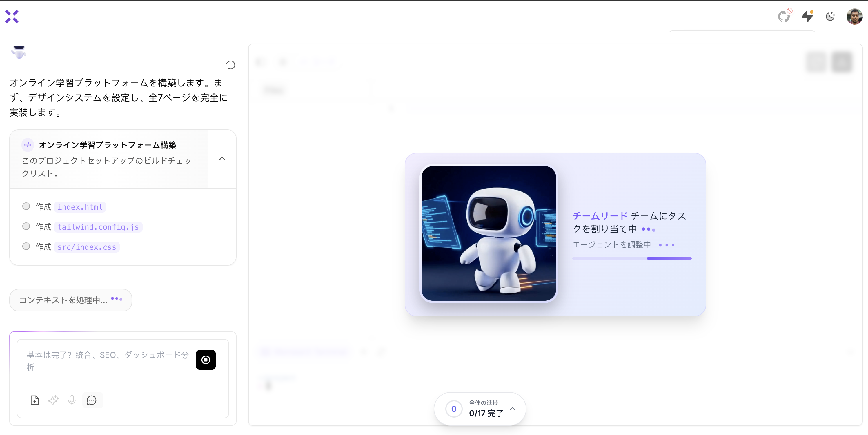868x435 pixels.
Task: Click the attach file icon
Action: (x=35, y=400)
